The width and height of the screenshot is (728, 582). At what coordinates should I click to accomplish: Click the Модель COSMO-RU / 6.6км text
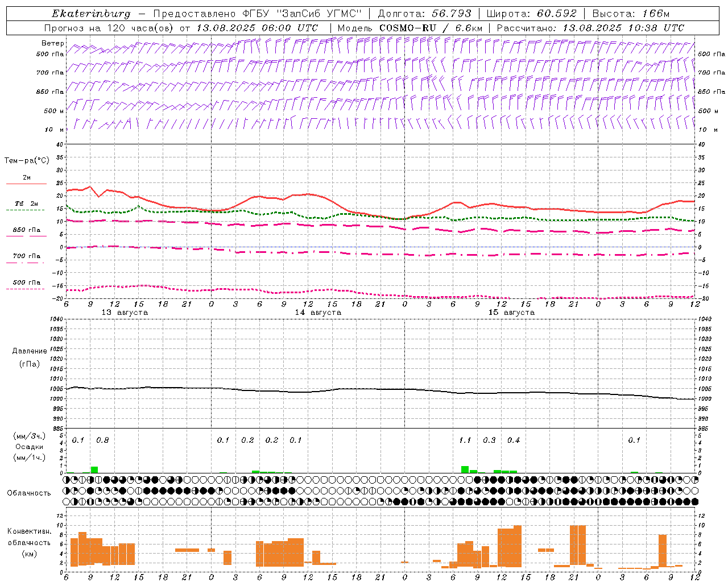point(409,28)
